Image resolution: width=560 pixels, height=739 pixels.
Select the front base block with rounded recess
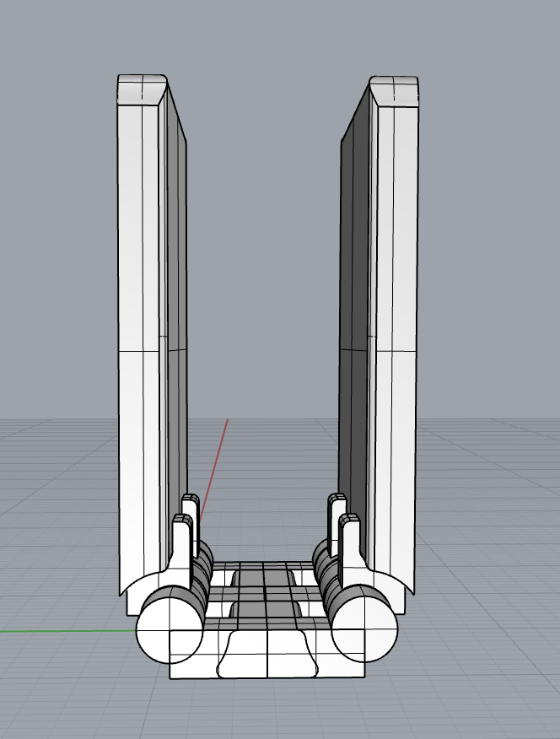tap(267, 655)
